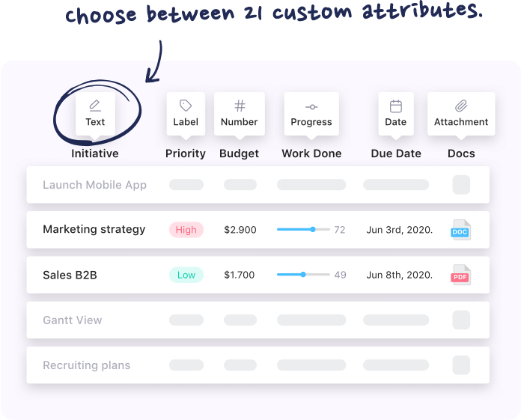Viewport: 521px width, 420px height.
Task: Click the Work Done column header
Action: (x=311, y=153)
